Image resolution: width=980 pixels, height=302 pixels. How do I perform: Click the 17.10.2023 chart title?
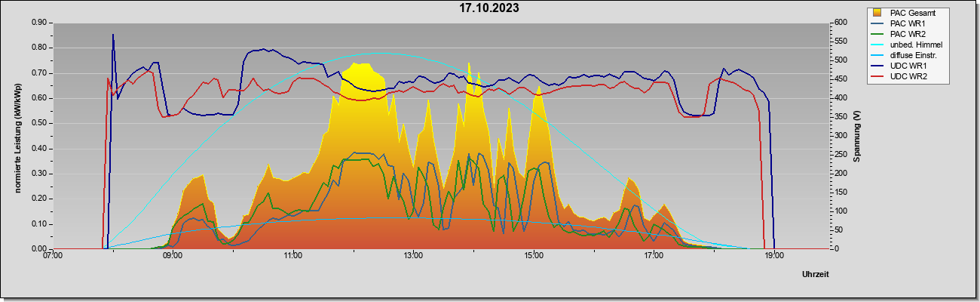490,8
